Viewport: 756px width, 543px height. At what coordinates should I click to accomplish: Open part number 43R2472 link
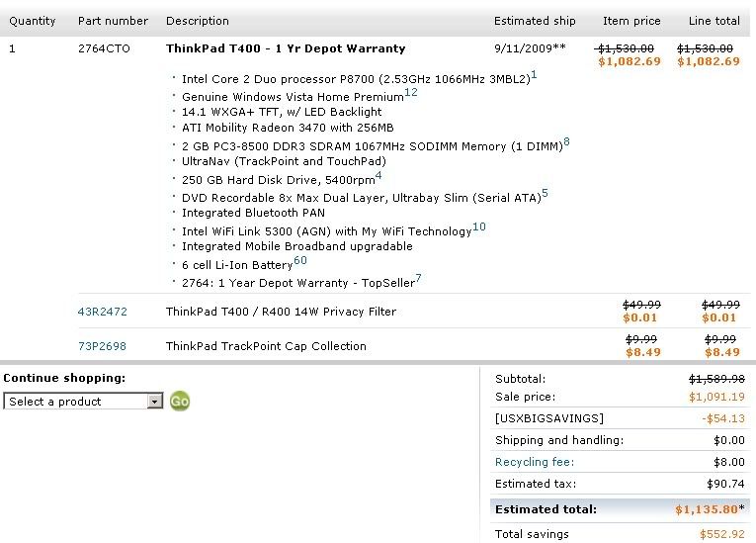tap(102, 312)
